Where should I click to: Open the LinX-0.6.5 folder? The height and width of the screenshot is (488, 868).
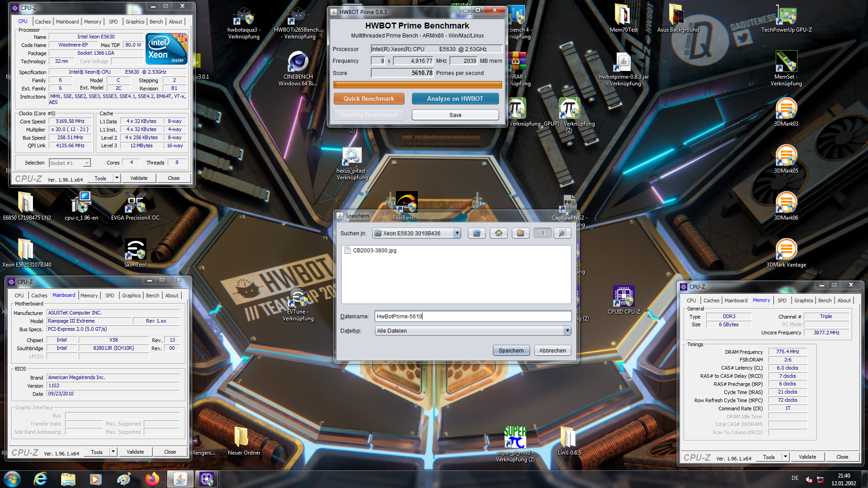(569, 441)
